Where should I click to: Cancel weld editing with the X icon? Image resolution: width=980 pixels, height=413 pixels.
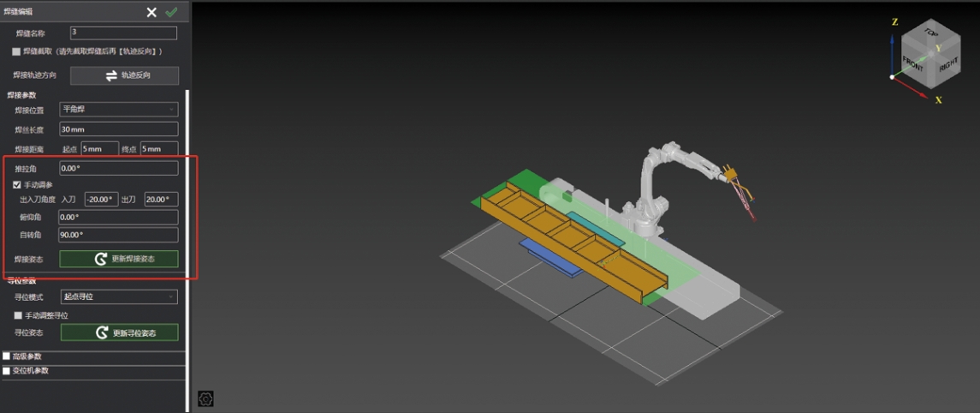pos(151,12)
